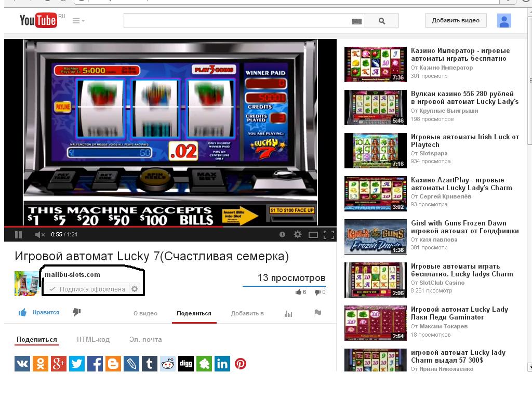Open the YouTube home logo
The image size is (532, 399).
coord(38,20)
